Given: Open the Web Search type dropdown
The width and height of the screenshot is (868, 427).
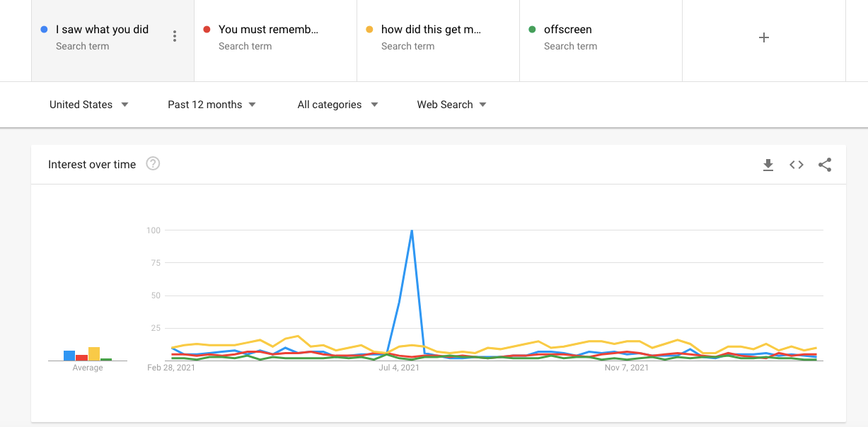Looking at the screenshot, I should click(x=451, y=104).
